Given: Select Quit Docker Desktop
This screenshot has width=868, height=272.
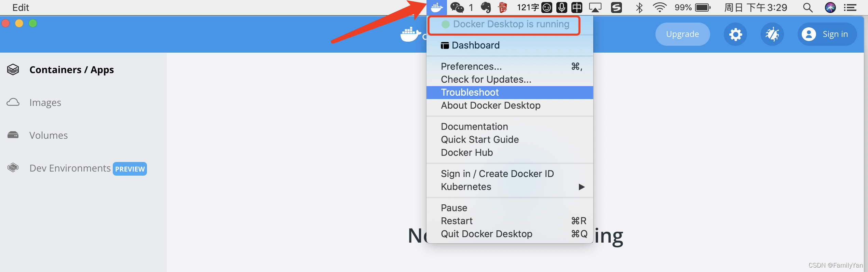Looking at the screenshot, I should tap(510, 234).
